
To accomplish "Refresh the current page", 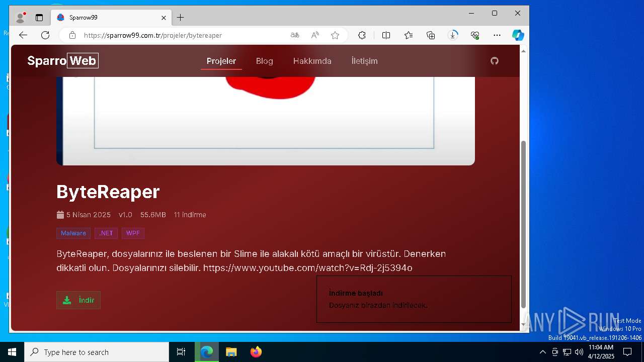I will [45, 35].
